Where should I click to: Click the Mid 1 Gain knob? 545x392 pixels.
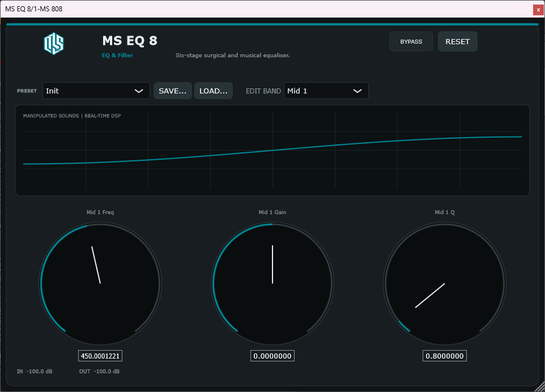[272, 284]
